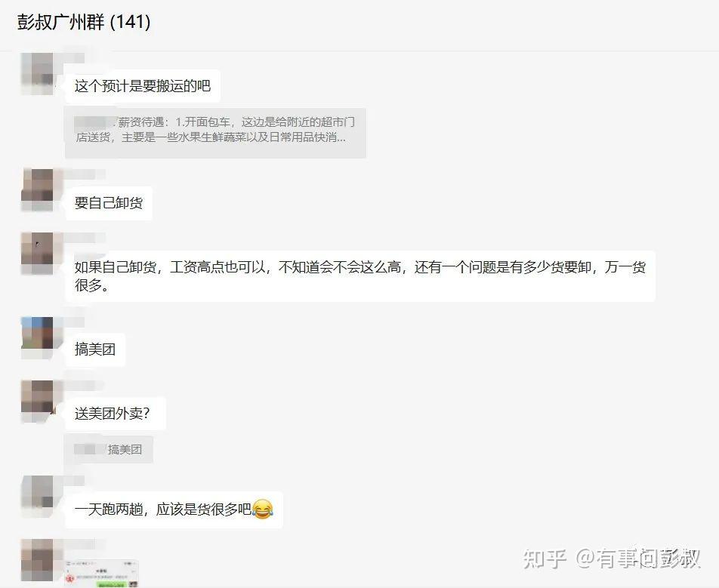Open the quoted '搞美团' reply reference

(x=109, y=449)
